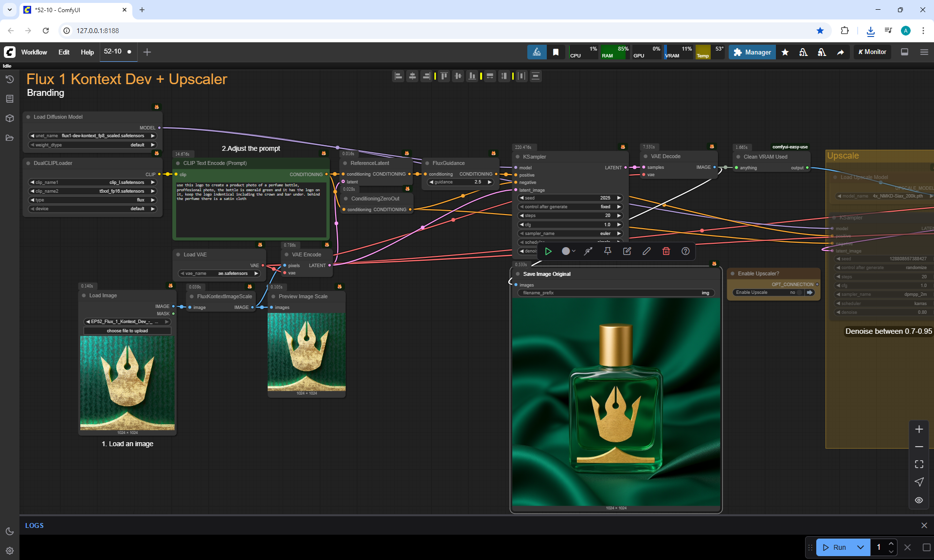Open model library cube icon in sidebar

pos(9,118)
